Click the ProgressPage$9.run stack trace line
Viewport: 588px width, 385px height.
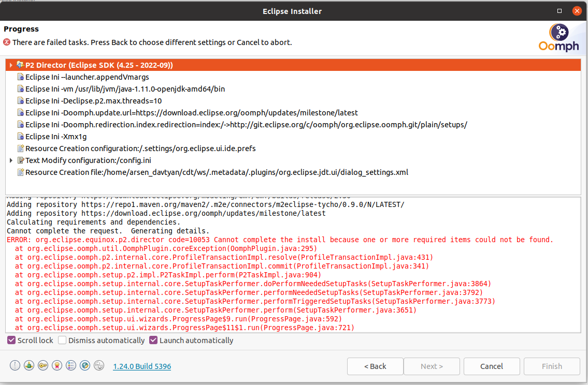179,319
